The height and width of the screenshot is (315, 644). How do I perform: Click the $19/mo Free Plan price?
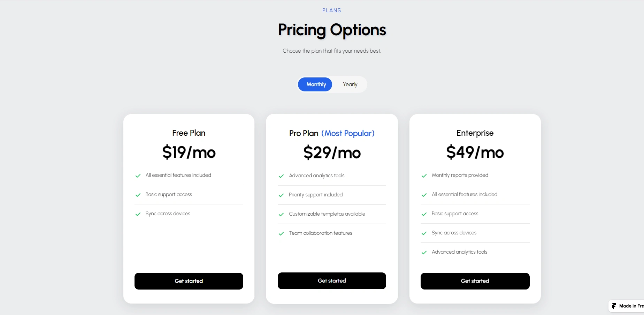[x=189, y=152]
